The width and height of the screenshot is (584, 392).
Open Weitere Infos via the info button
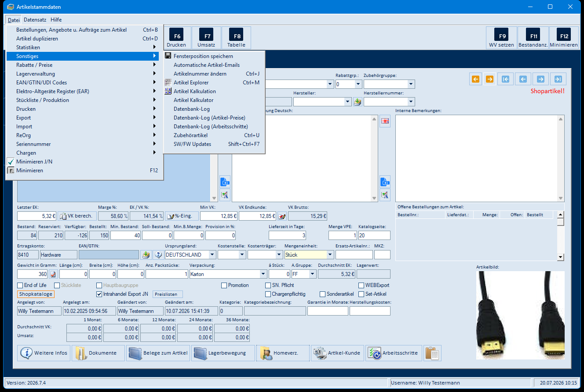44,353
